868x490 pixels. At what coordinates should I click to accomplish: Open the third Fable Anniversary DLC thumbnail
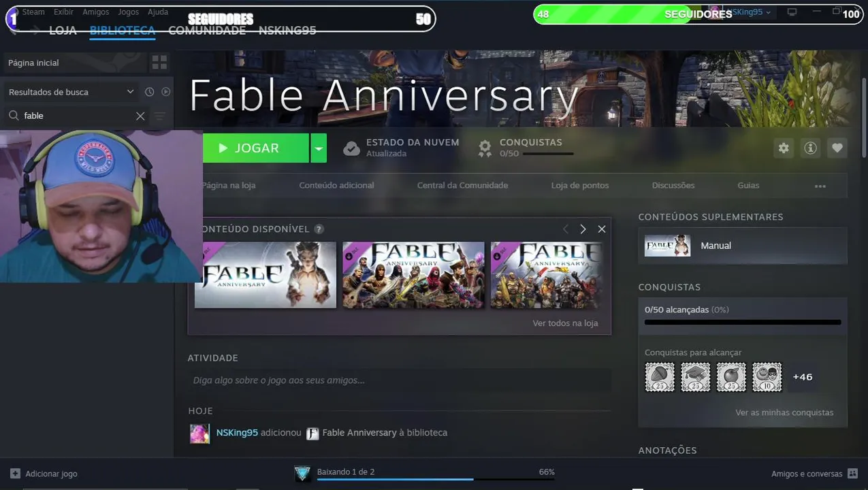[x=547, y=275]
